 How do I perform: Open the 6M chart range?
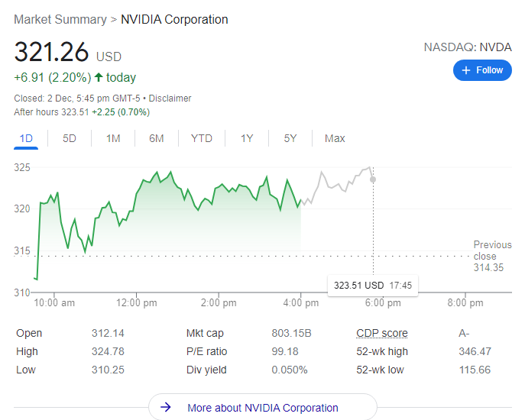click(x=157, y=138)
